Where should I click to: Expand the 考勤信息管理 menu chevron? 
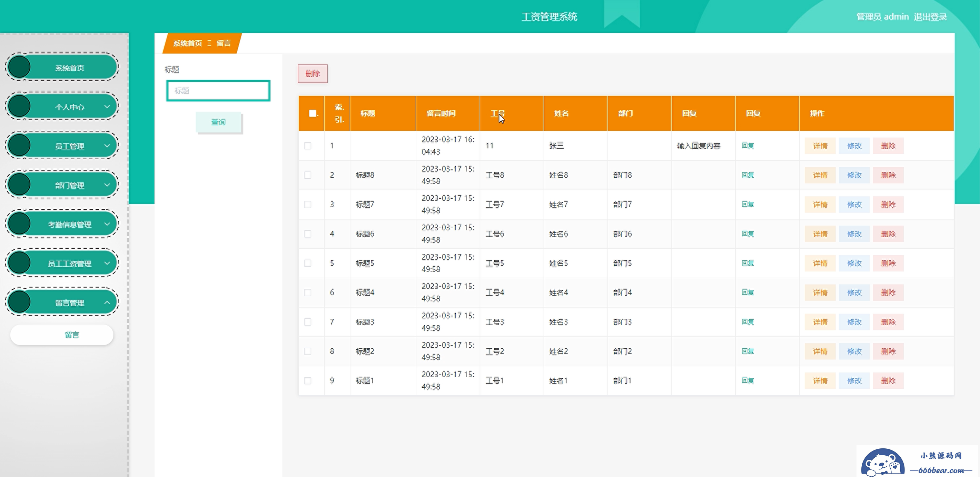click(107, 224)
